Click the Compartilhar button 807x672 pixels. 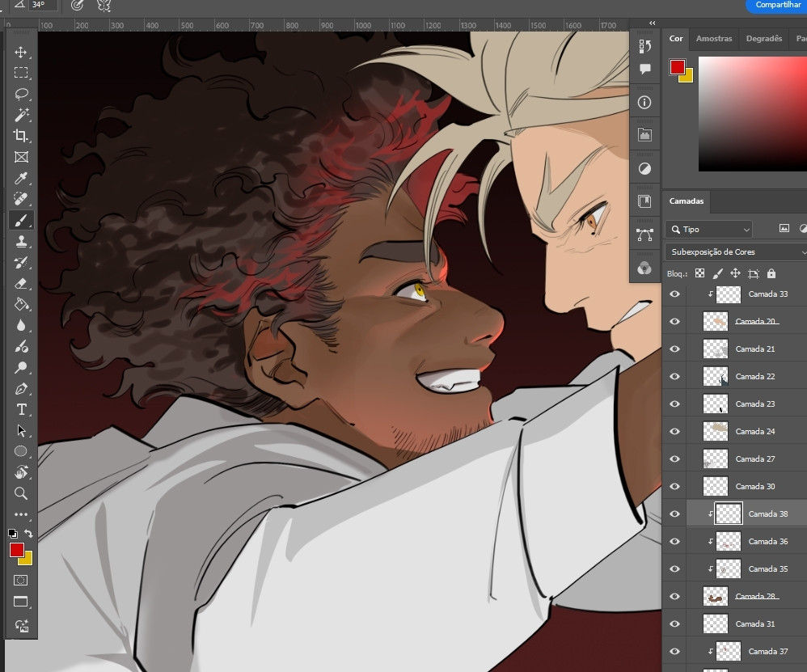tap(777, 5)
